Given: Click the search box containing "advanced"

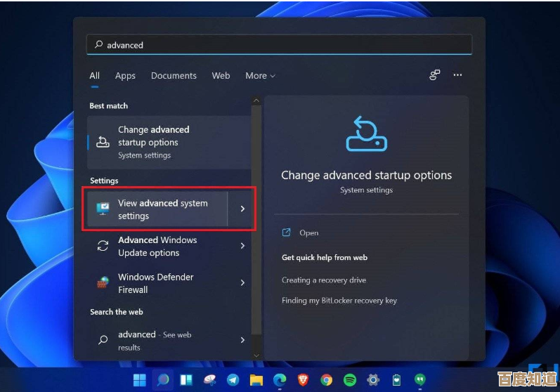Looking at the screenshot, I should click(279, 45).
